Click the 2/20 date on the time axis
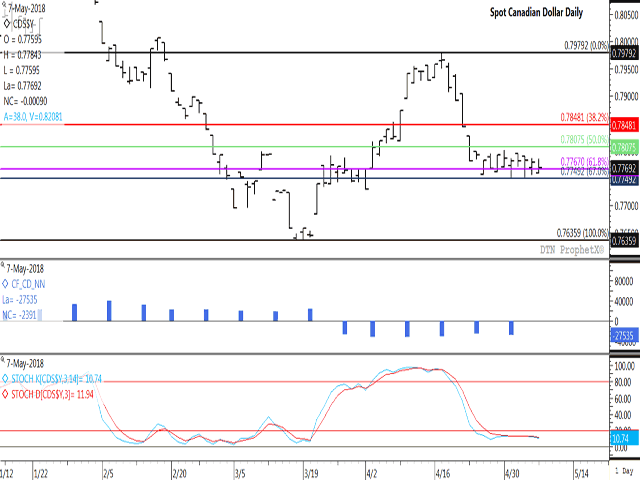640x480 pixels. 179,473
